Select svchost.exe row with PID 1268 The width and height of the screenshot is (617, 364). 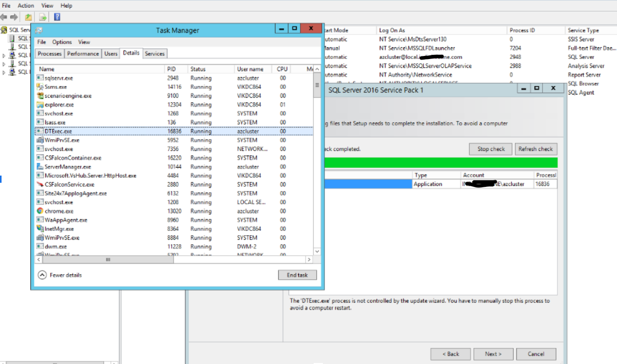click(x=174, y=113)
